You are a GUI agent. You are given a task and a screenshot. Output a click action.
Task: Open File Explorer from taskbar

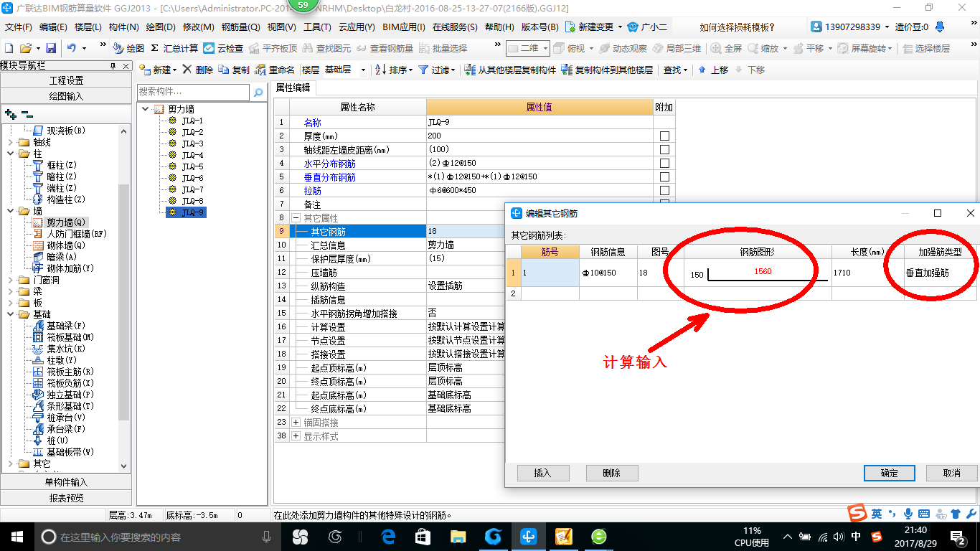pyautogui.click(x=458, y=536)
